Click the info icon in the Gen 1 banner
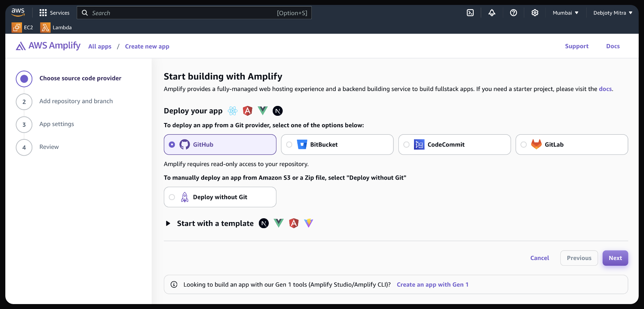Image resolution: width=644 pixels, height=309 pixels. (x=174, y=285)
